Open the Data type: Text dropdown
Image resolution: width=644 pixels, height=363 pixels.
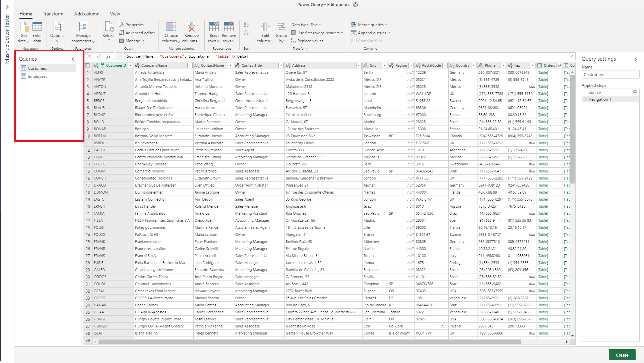(306, 24)
